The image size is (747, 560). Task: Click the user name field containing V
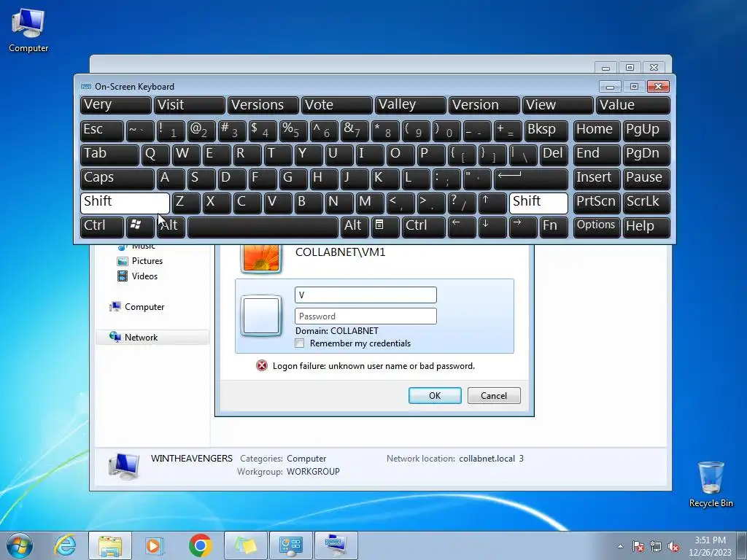(x=365, y=295)
